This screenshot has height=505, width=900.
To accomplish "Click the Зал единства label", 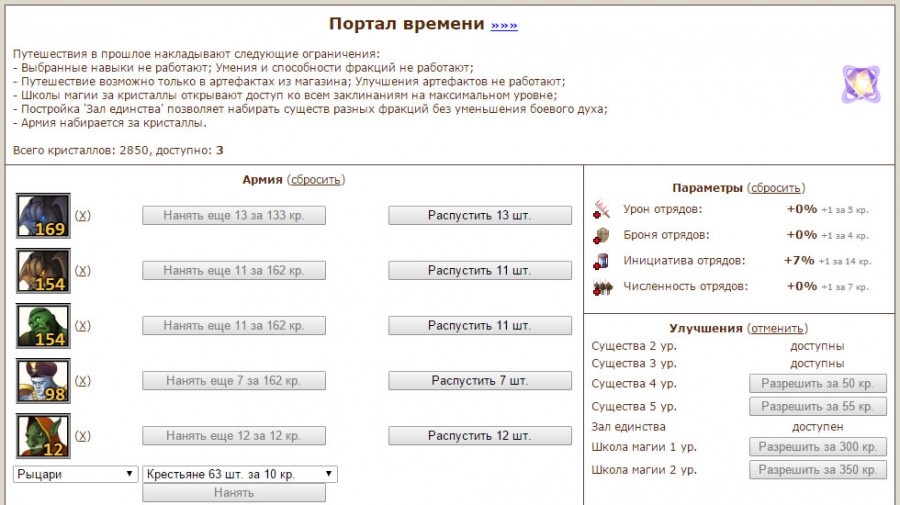I will (629, 427).
